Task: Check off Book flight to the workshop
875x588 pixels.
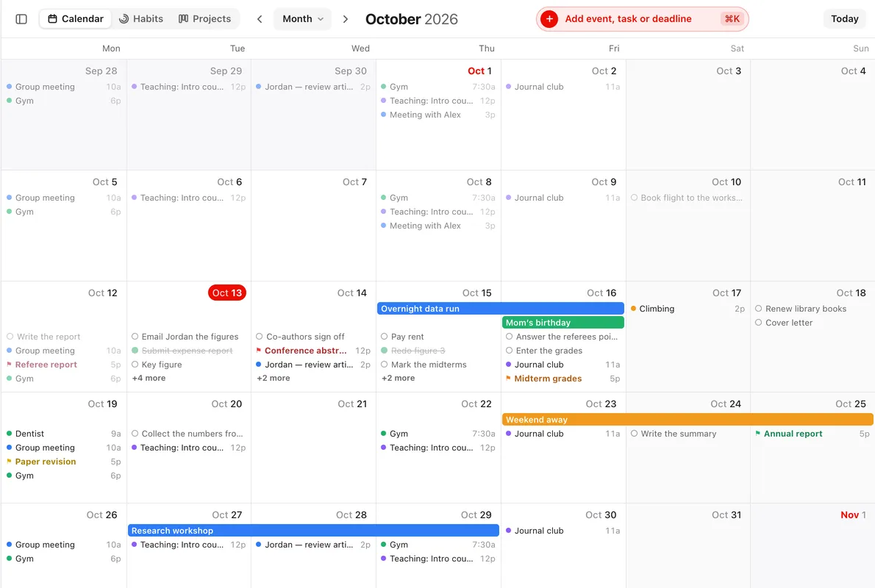Action: coord(635,198)
